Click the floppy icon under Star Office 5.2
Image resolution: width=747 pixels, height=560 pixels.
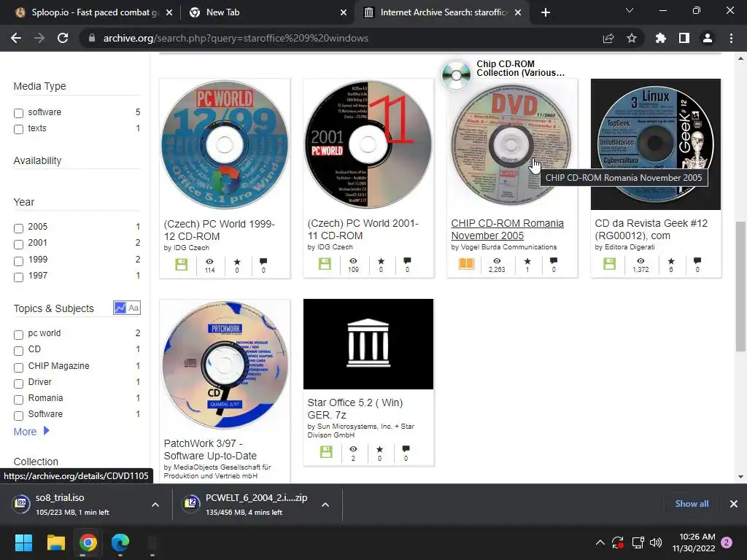click(x=326, y=452)
